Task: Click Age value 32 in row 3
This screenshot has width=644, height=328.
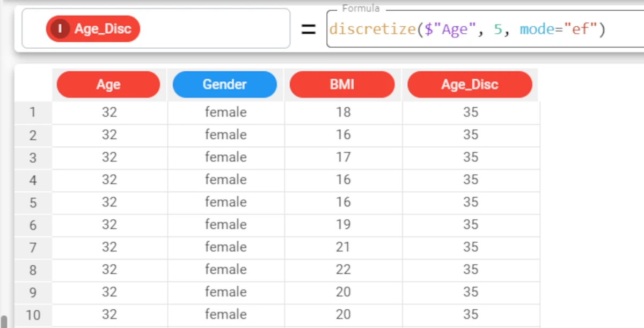Action: coord(109,157)
